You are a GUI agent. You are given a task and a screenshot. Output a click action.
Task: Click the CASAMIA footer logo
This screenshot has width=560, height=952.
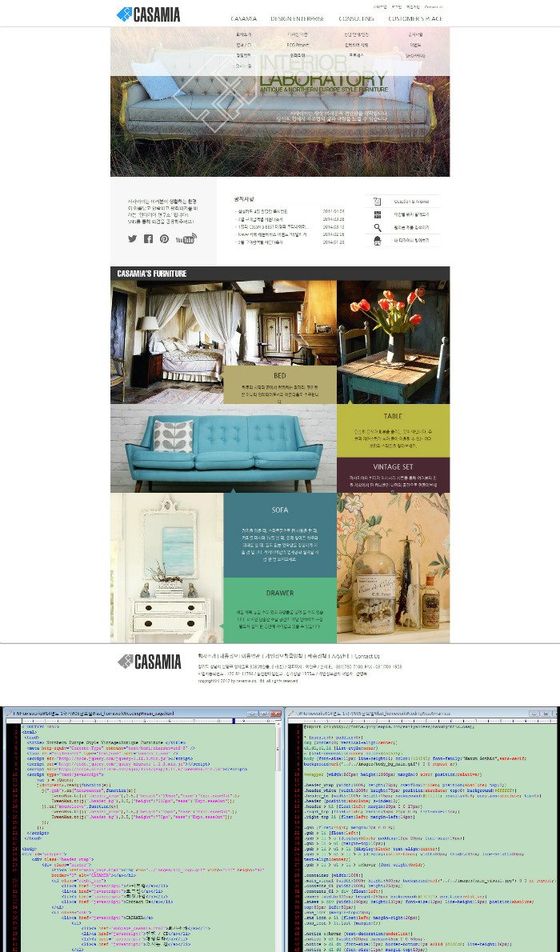[x=148, y=662]
